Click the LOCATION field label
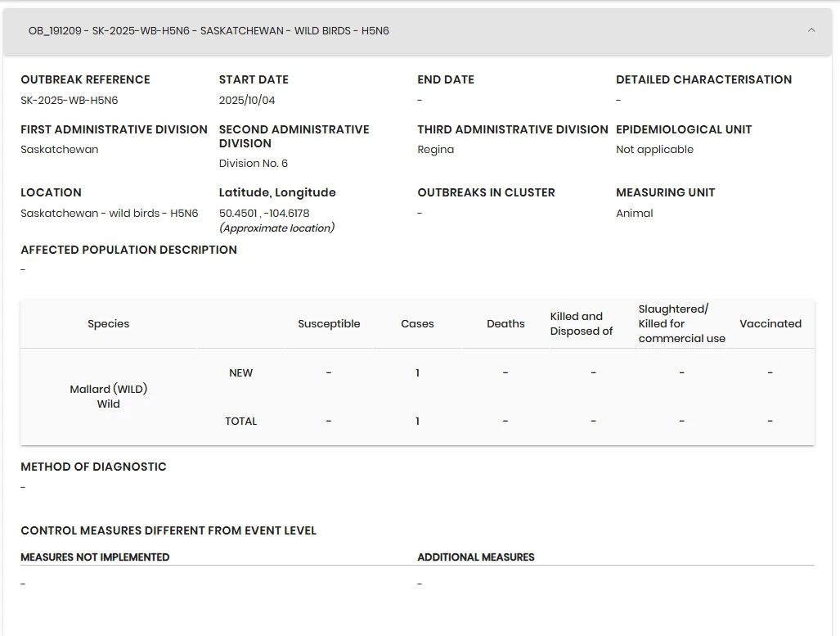The image size is (840, 636). 51,192
